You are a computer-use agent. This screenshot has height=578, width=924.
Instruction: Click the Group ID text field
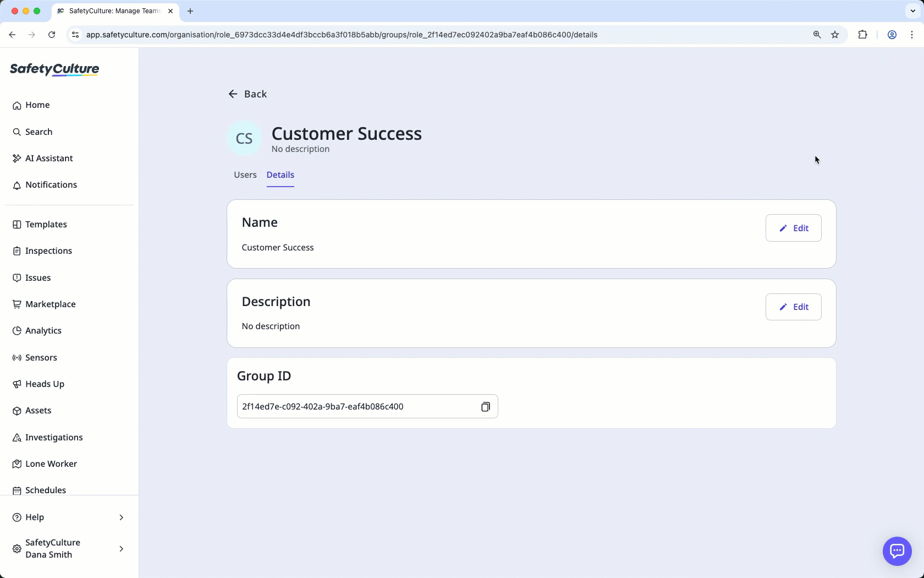[x=367, y=407]
